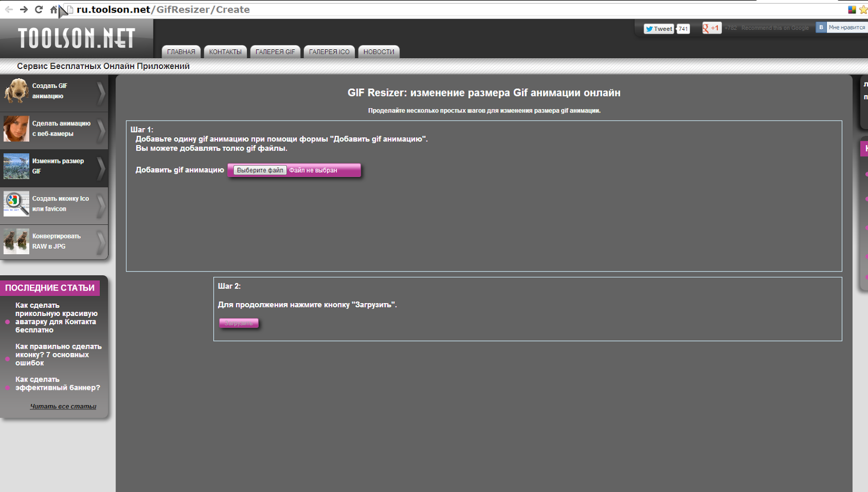Click the cats thumbnail for 'Конвертировать RAW в JPG'
The height and width of the screenshot is (492, 868).
click(16, 241)
